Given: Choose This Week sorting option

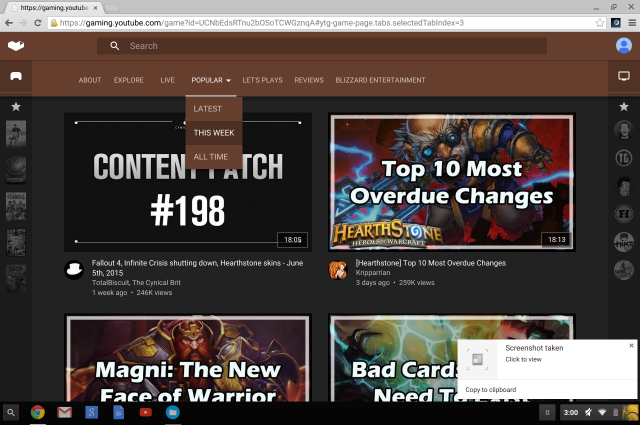Looking at the screenshot, I should click(214, 132).
